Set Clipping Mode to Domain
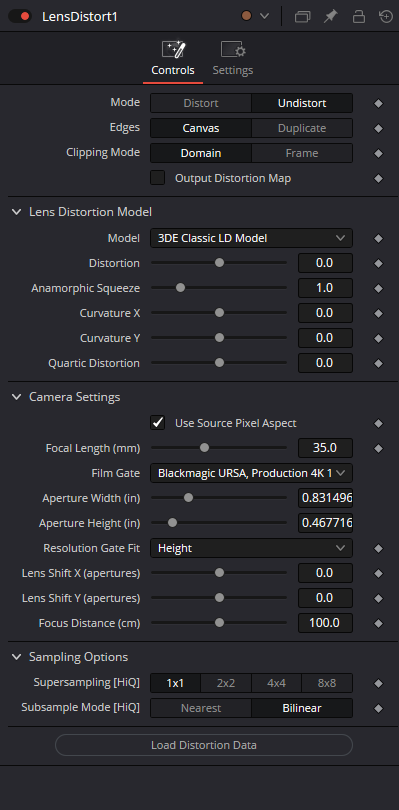The image size is (399, 810). tap(201, 153)
